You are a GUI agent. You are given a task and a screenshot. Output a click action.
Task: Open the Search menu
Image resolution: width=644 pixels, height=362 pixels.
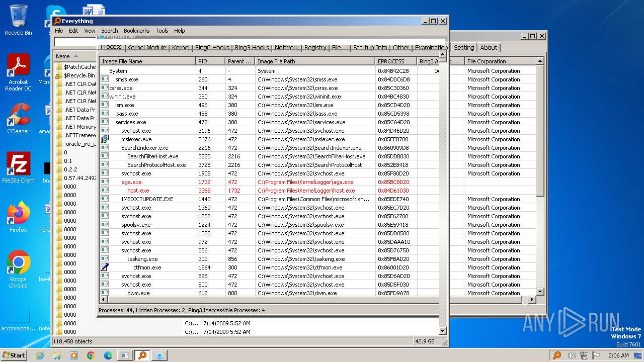[109, 31]
